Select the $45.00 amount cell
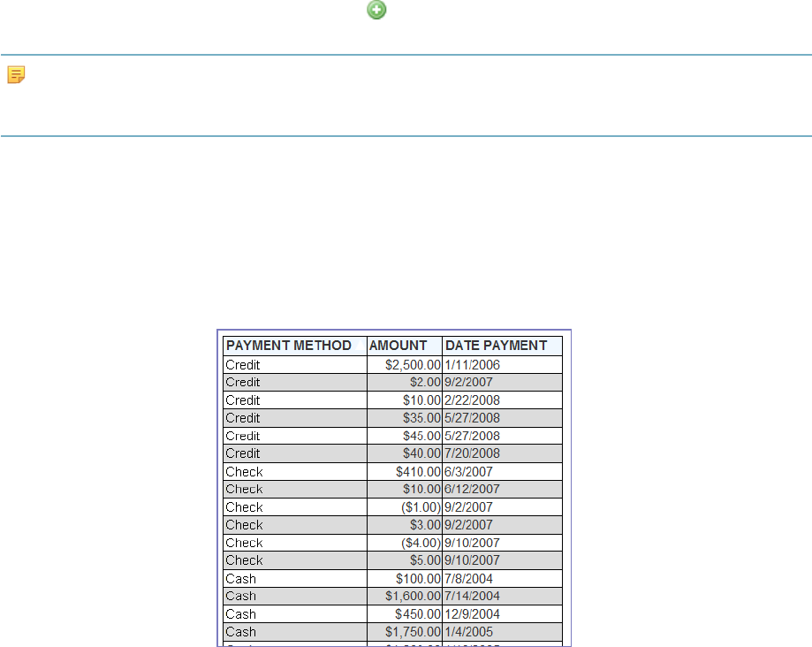This screenshot has width=812, height=647. (x=405, y=436)
